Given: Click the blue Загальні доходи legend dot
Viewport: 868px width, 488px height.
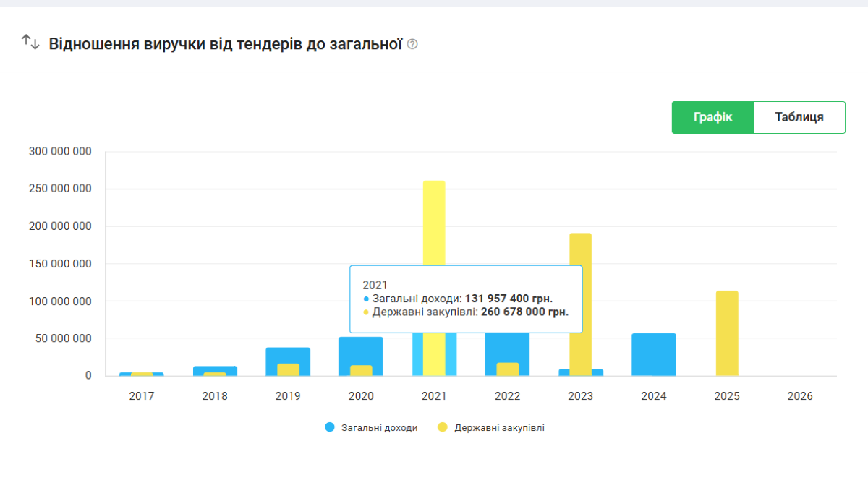Looking at the screenshot, I should click(330, 427).
